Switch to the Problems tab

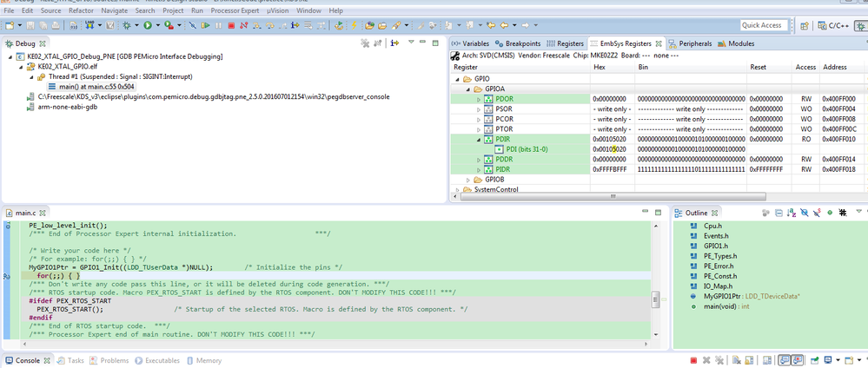pyautogui.click(x=109, y=360)
